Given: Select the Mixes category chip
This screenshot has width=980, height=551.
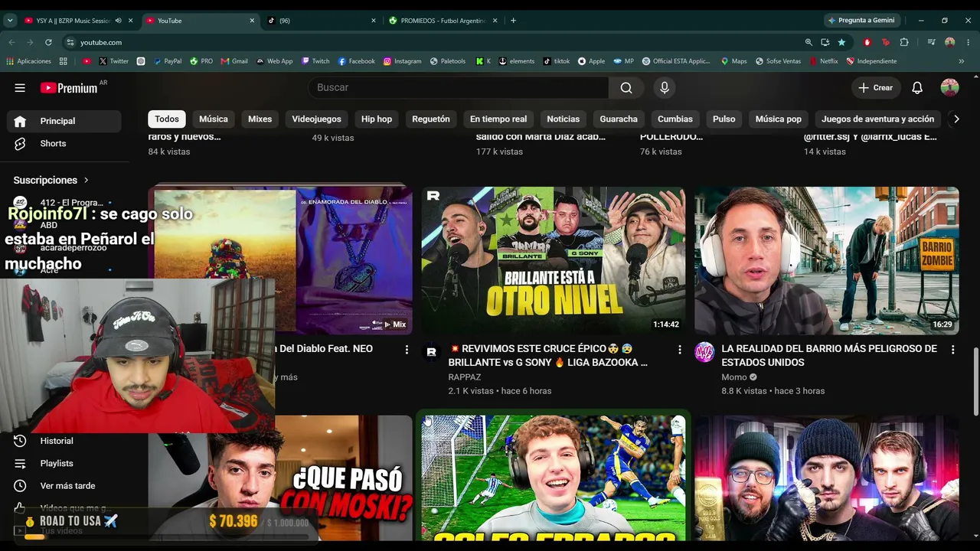Looking at the screenshot, I should coord(260,119).
